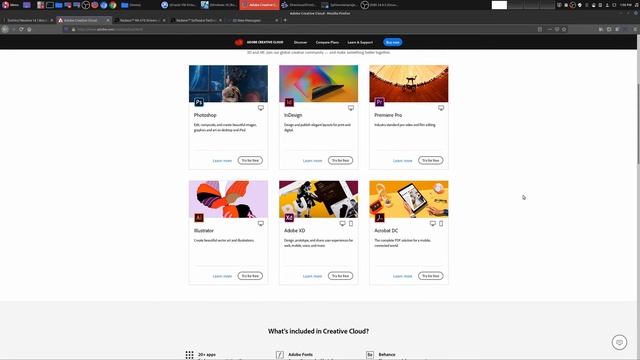Switch to the Radeon Software browser tab
The image size is (640, 360).
tap(195, 20)
